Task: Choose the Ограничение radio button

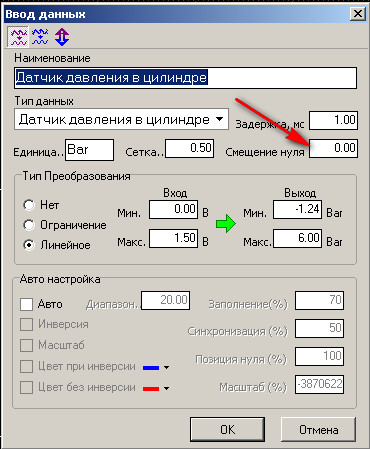Action: 29,225
